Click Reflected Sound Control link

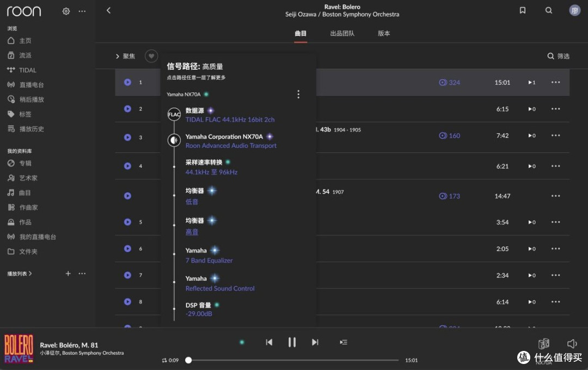220,289
